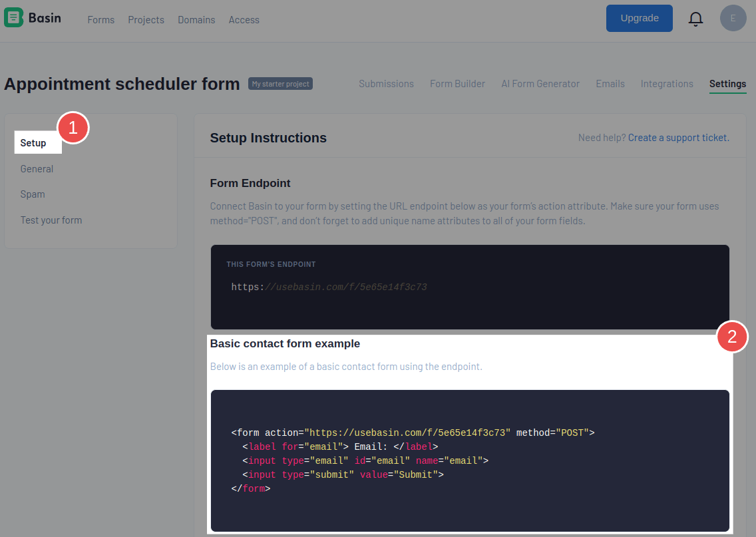Open the Access page
756x537 pixels.
244,19
